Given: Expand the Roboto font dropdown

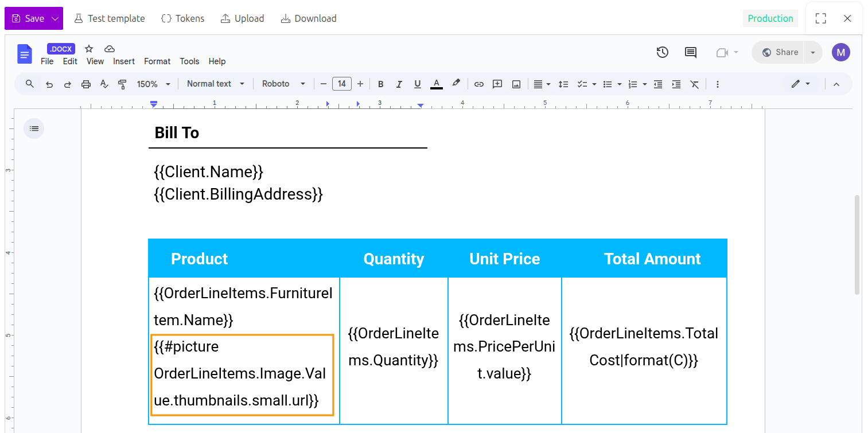Looking at the screenshot, I should [x=283, y=84].
